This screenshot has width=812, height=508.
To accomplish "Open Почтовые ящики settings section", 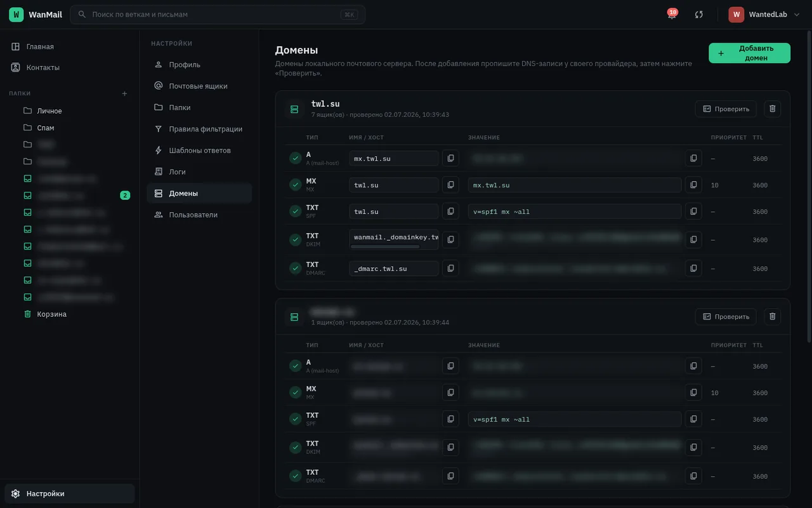I will click(x=199, y=86).
